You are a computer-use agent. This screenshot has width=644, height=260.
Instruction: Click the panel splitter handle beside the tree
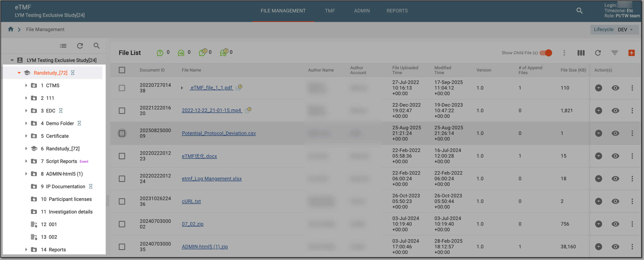[108, 201]
